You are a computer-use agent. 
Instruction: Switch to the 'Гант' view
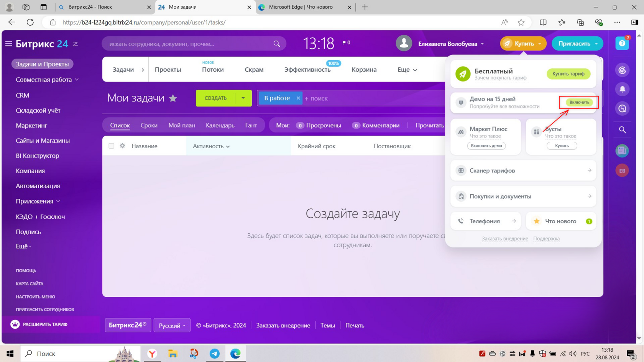pos(251,125)
